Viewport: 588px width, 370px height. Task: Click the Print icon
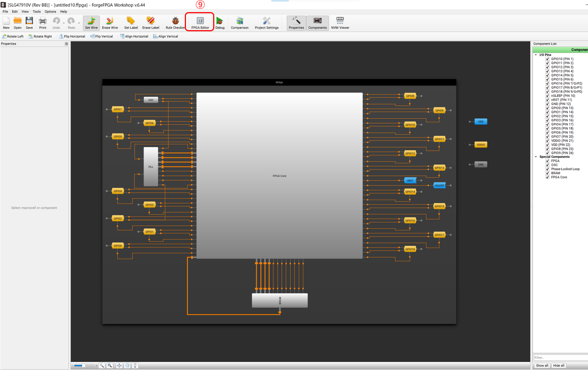tap(43, 23)
